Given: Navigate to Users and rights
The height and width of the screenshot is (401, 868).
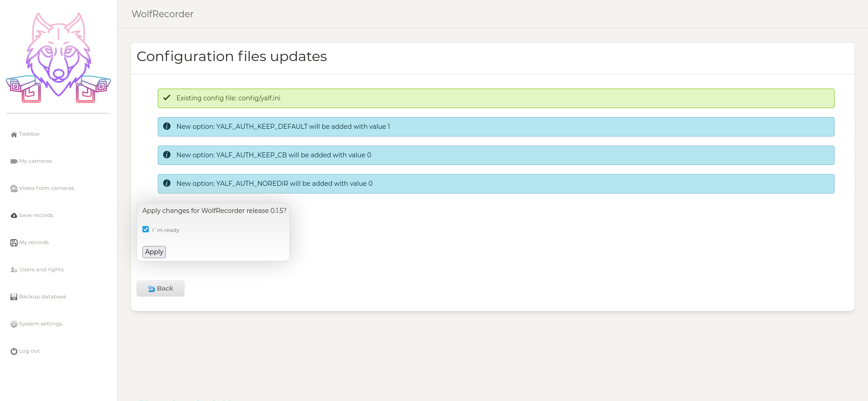Looking at the screenshot, I should pos(42,269).
